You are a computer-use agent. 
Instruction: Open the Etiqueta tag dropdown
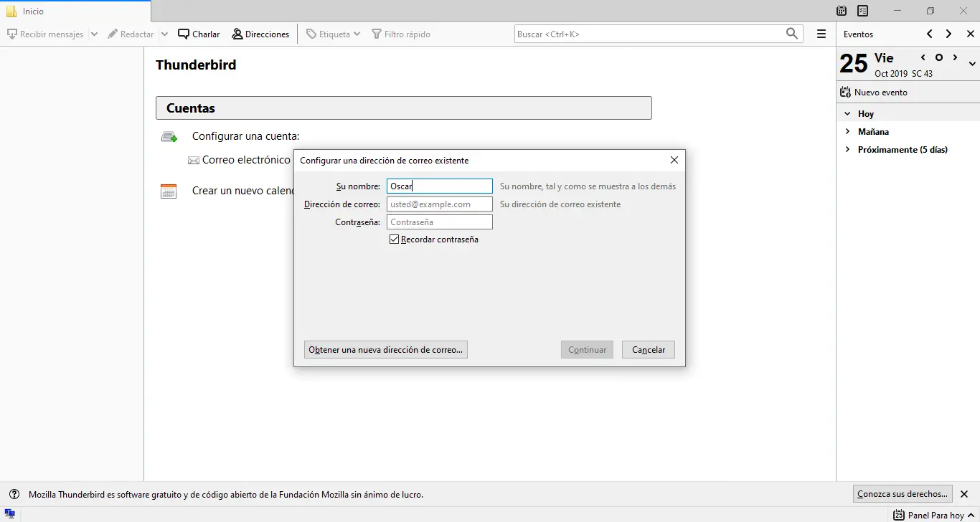(x=333, y=34)
